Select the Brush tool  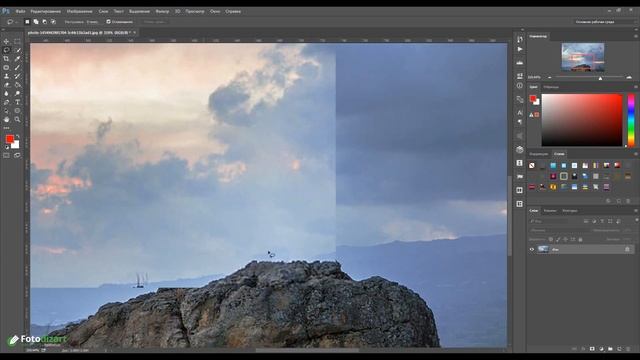(x=17, y=67)
